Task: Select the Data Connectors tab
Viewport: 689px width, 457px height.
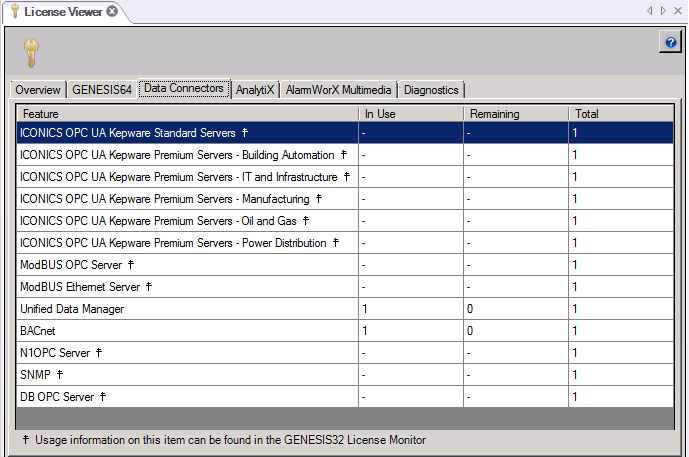Action: [184, 88]
